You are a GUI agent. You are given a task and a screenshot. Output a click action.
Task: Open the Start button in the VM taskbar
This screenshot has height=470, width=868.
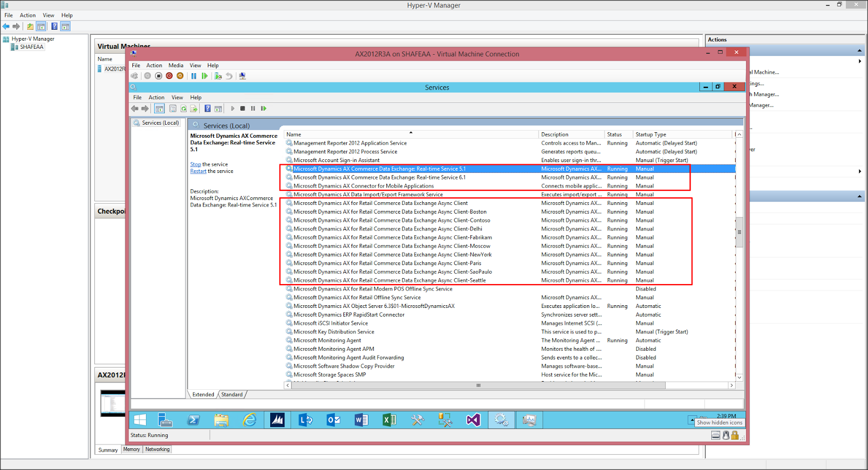140,420
